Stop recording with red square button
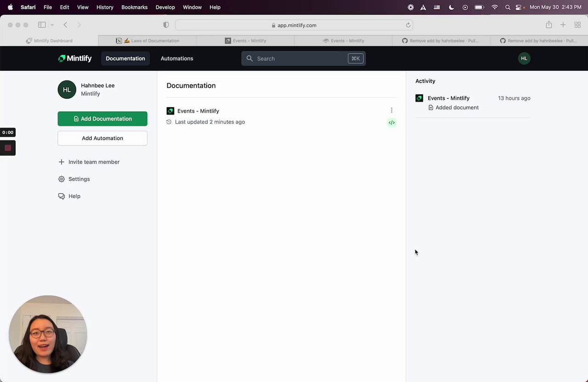The height and width of the screenshot is (382, 588). [x=8, y=148]
